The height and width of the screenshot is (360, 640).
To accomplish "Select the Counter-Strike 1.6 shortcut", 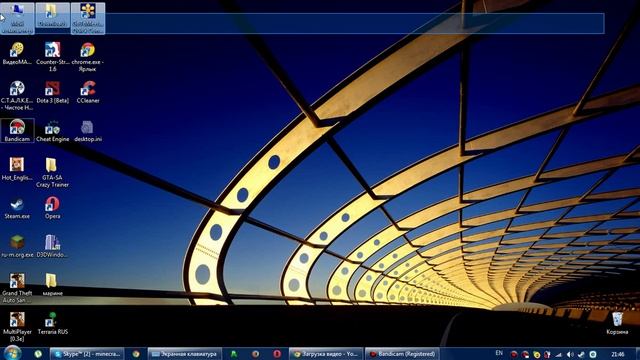I will point(52,57).
